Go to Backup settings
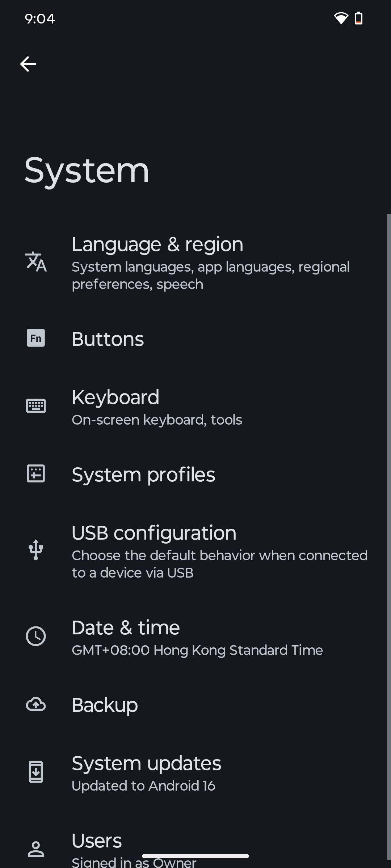 105,705
